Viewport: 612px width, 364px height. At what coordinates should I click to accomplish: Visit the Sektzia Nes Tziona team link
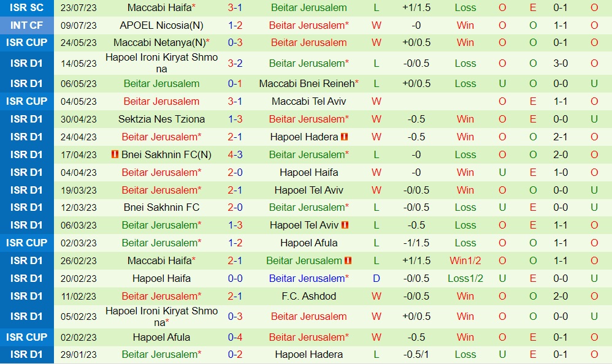161,119
